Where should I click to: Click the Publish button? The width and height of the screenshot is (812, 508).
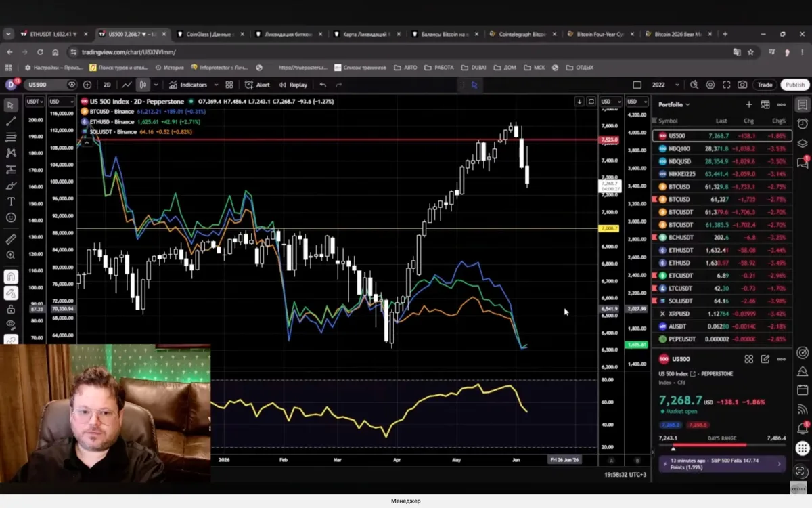[794, 85]
